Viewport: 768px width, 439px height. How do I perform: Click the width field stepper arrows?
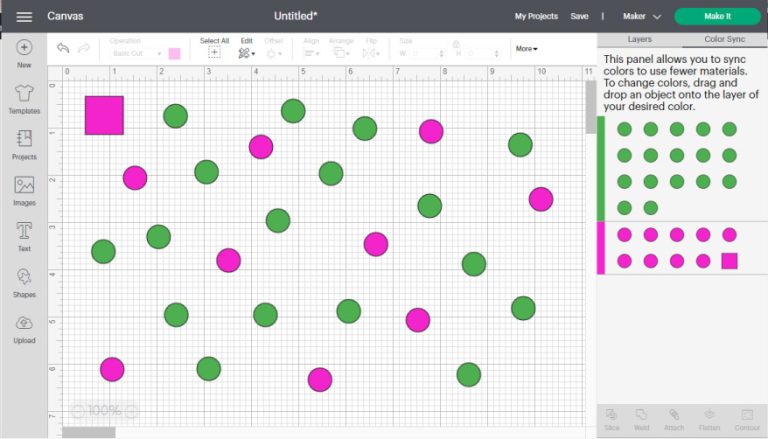[441, 53]
